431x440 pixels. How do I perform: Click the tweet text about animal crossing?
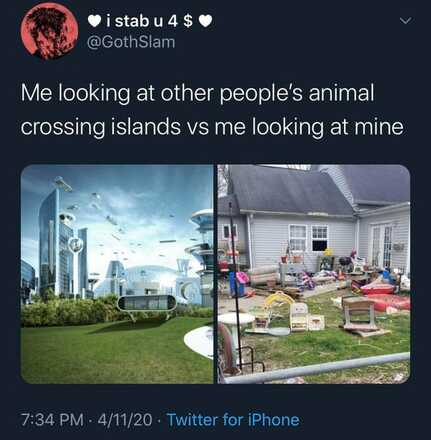pyautogui.click(x=212, y=109)
